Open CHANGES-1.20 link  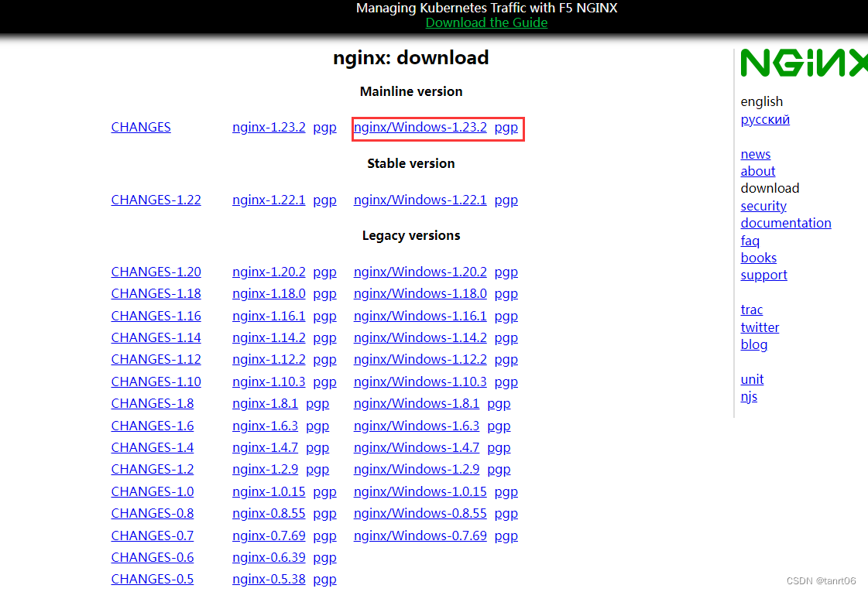pyautogui.click(x=156, y=272)
